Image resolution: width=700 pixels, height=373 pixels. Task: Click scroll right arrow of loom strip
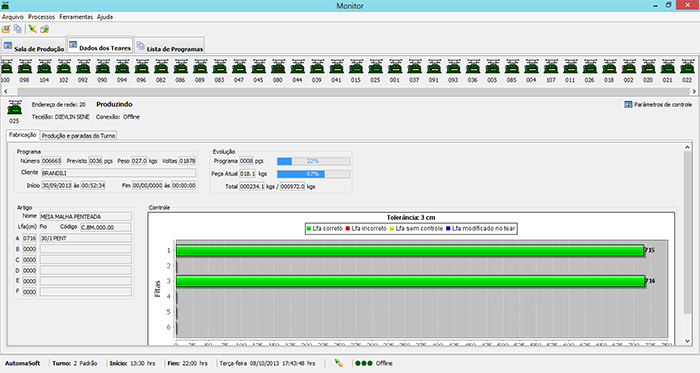coord(694,91)
